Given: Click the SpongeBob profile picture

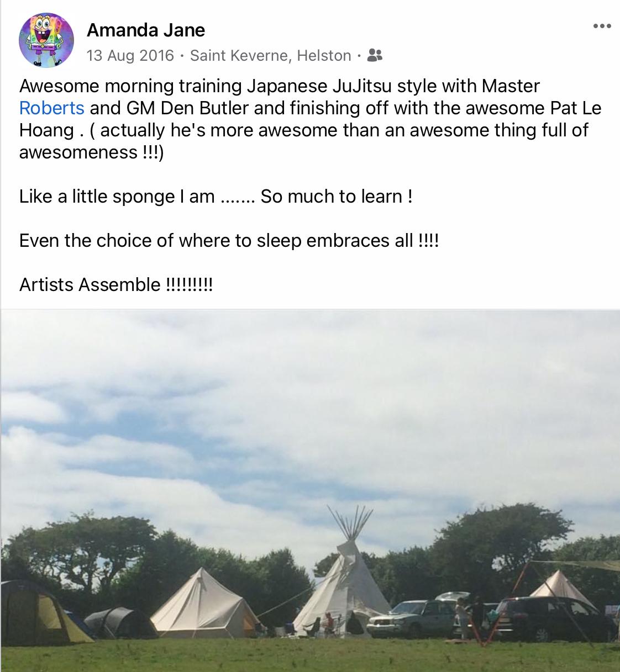Looking at the screenshot, I should coord(46,40).
